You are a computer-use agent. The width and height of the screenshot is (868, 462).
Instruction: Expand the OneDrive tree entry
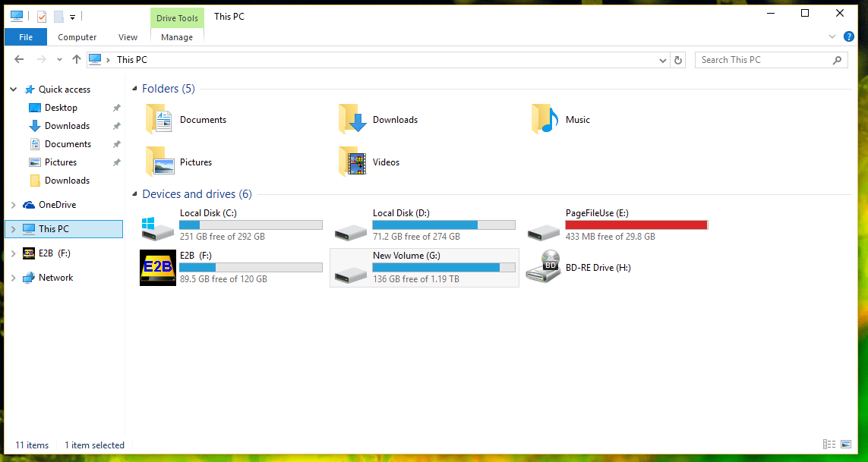click(13, 204)
